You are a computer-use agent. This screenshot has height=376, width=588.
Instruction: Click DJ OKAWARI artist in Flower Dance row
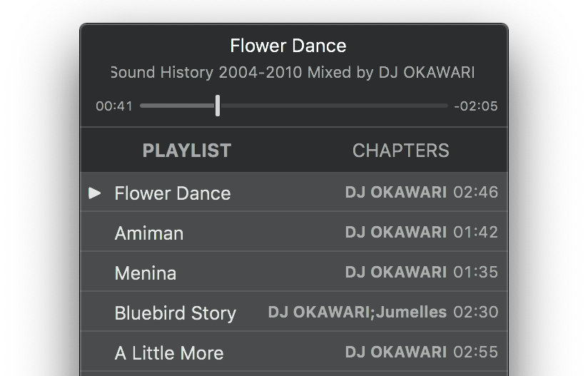pyautogui.click(x=396, y=193)
